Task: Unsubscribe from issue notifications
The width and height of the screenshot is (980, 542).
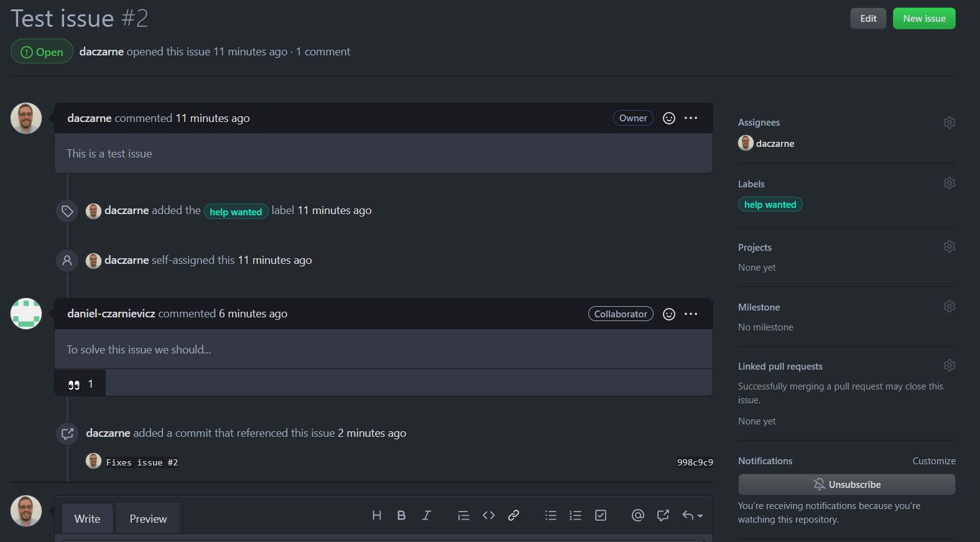Action: pyautogui.click(x=846, y=485)
